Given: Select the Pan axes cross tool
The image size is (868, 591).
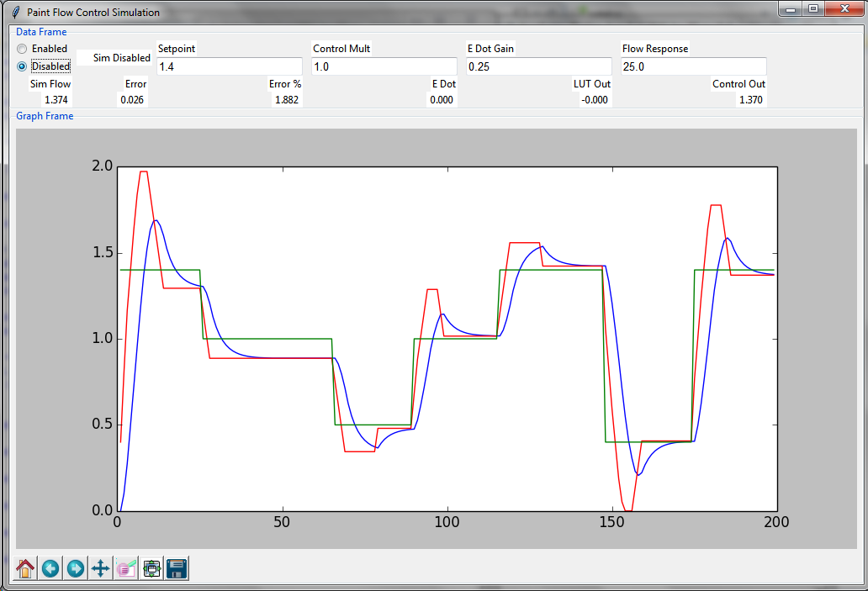Looking at the screenshot, I should tap(101, 568).
